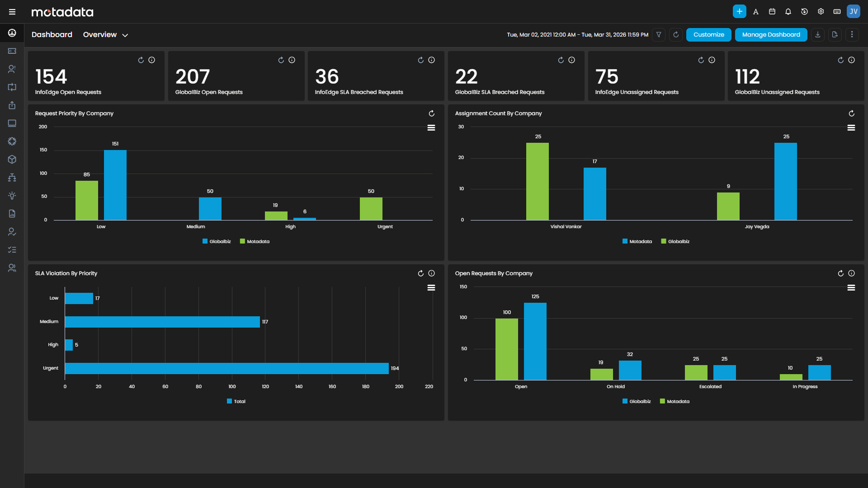Open notifications via the bell icon

[x=788, y=11]
